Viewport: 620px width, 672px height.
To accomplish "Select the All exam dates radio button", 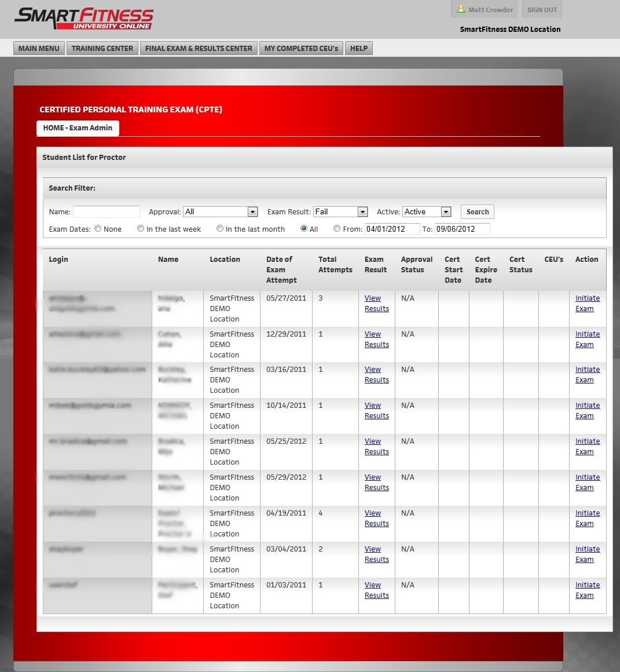I will [x=303, y=228].
